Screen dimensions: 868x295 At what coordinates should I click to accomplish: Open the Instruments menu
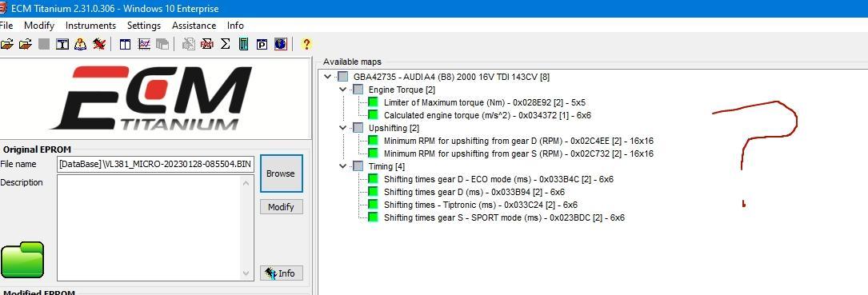(x=90, y=26)
